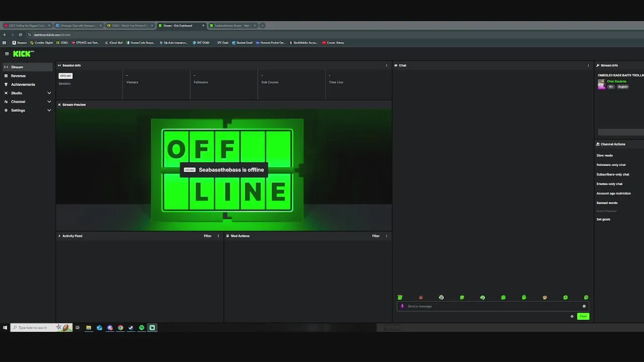Open File Explorer from the taskbar

click(x=89, y=328)
